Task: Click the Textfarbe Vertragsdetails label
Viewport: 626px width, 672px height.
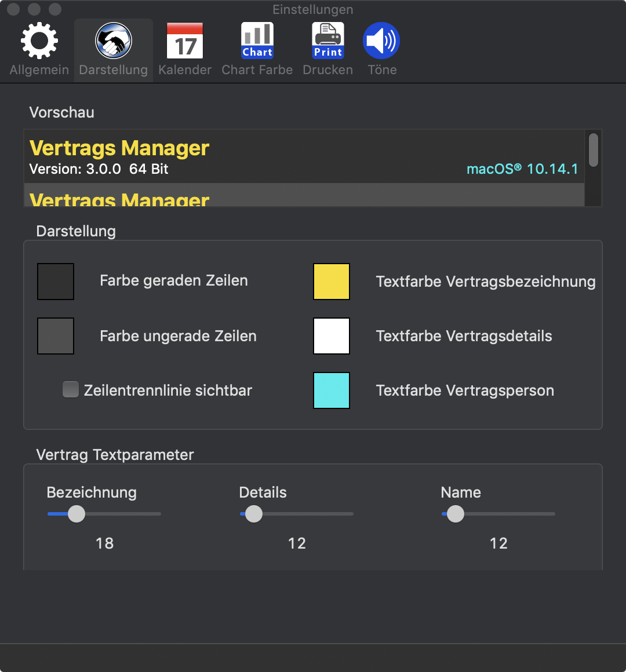Action: (464, 336)
